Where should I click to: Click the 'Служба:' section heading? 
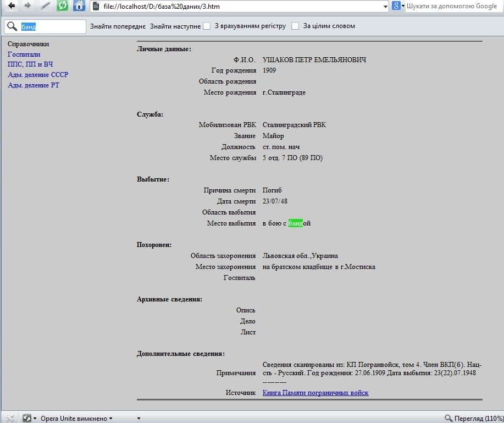pos(150,114)
